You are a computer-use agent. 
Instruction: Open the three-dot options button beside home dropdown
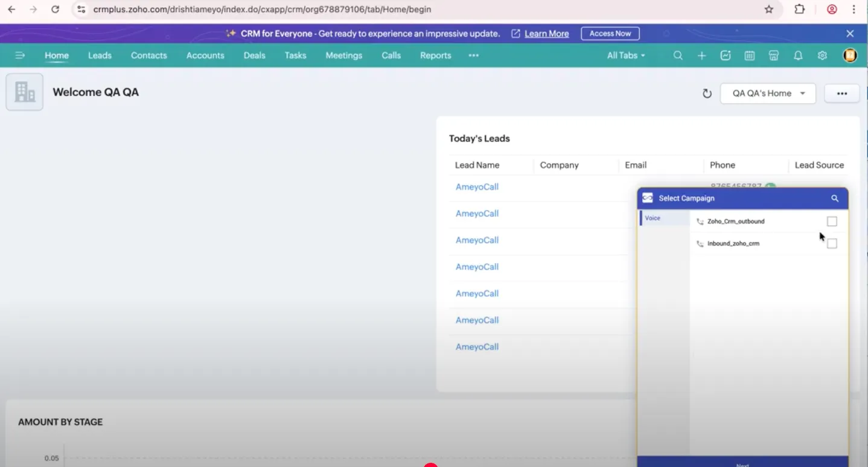842,94
